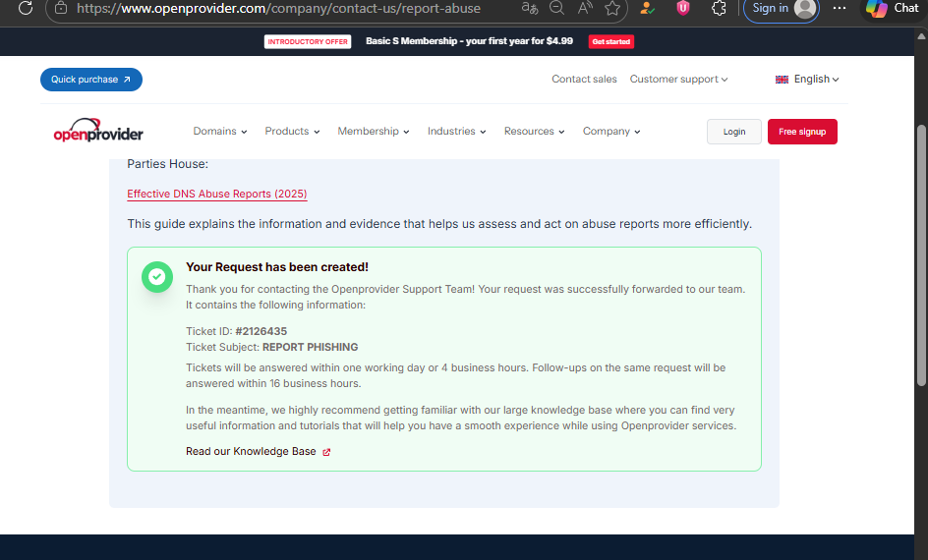Expand the Membership menu
The height and width of the screenshot is (560, 928).
pos(374,132)
